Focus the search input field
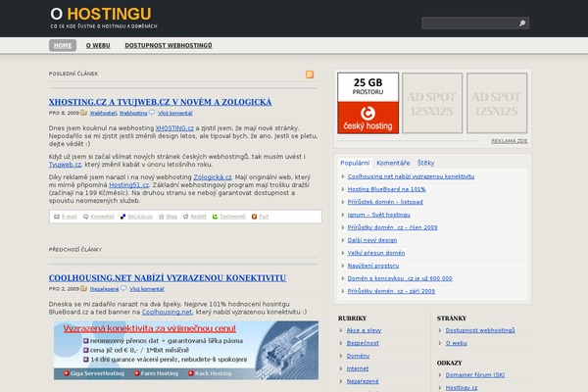Image resolution: width=588 pixels, height=392 pixels. 468,24
